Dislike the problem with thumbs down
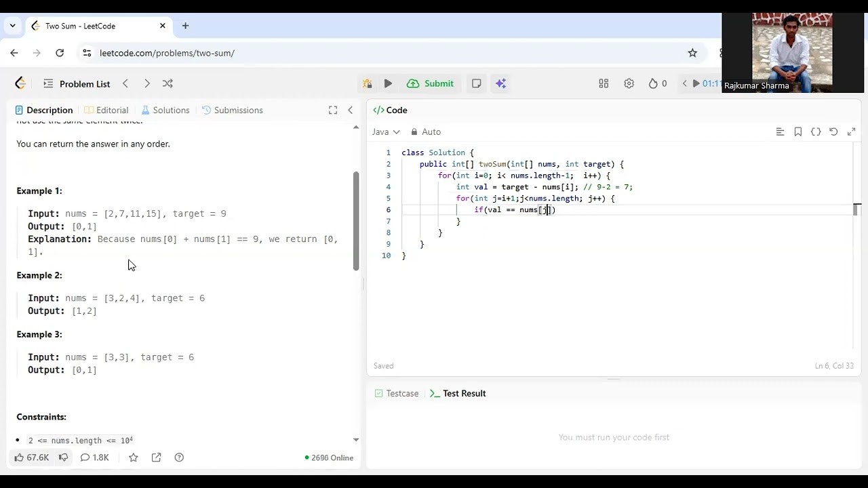This screenshot has width=868, height=488. coord(63,457)
